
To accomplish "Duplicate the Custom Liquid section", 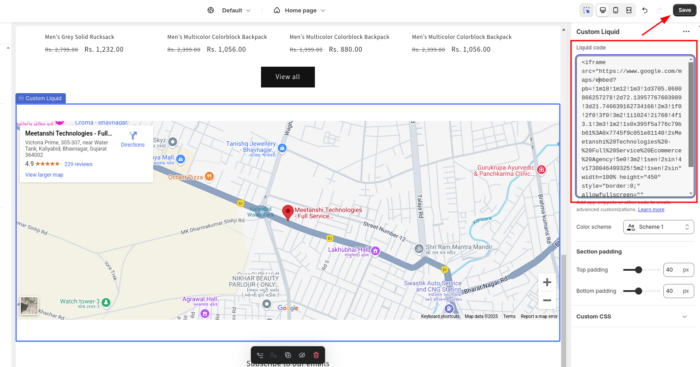I will coord(288,355).
